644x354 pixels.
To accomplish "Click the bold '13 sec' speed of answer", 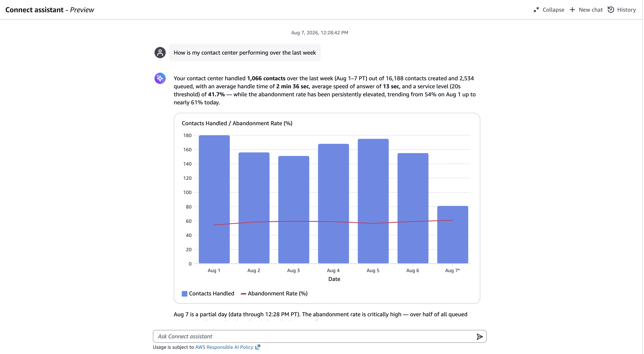I will click(x=391, y=86).
